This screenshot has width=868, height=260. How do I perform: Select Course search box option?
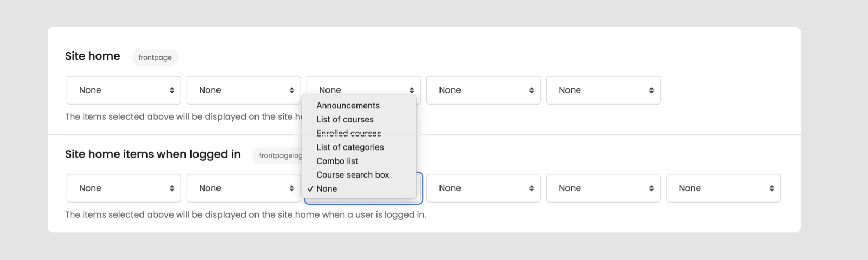tap(353, 174)
